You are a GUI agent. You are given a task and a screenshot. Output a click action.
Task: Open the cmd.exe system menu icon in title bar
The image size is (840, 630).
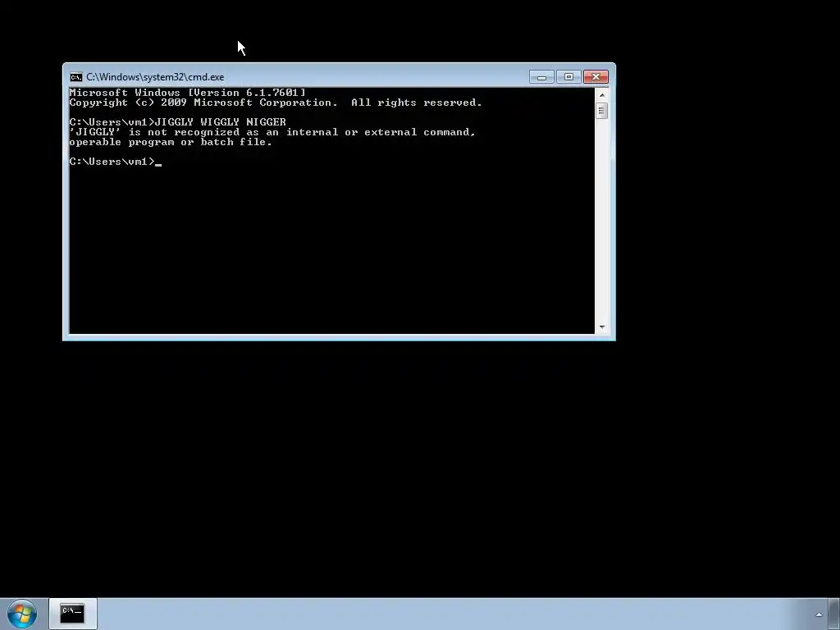coord(76,77)
